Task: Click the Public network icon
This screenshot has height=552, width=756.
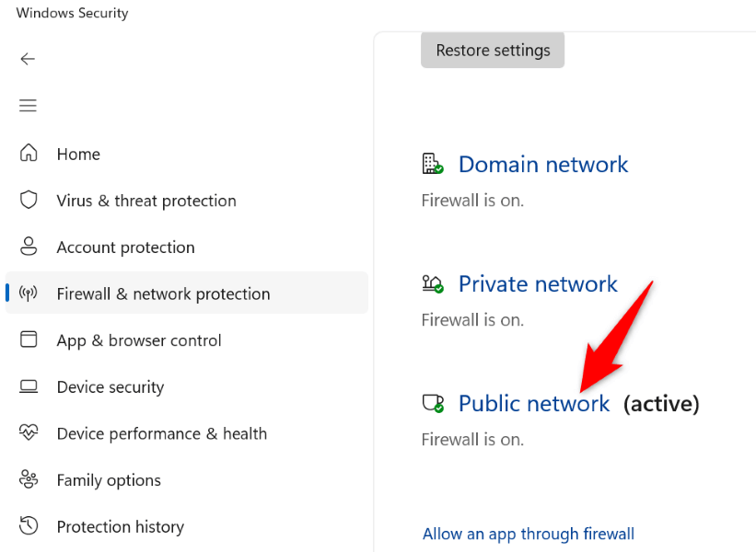Action: (433, 403)
